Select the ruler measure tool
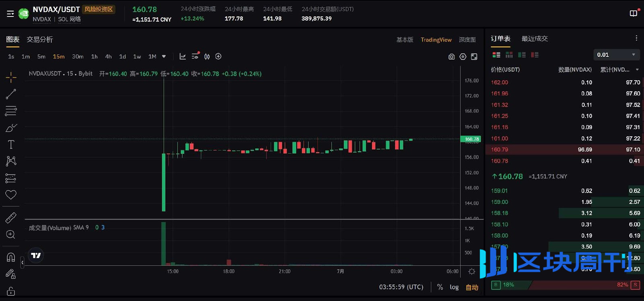 11,218
